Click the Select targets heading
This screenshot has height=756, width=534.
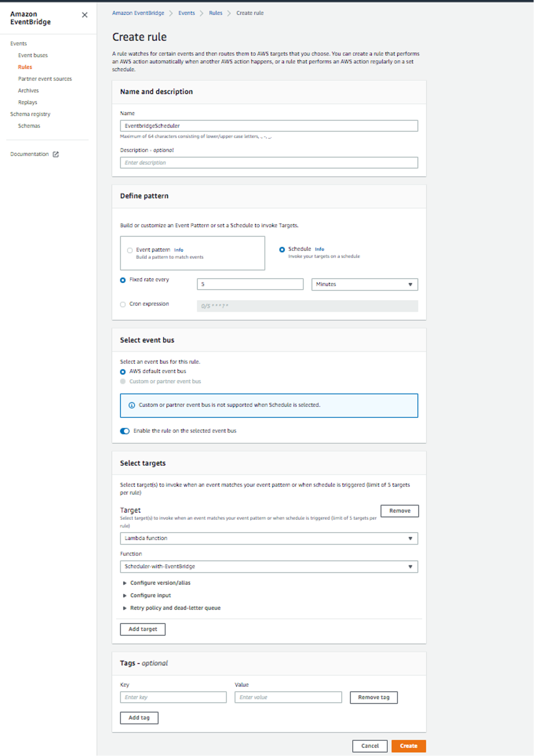(143, 463)
